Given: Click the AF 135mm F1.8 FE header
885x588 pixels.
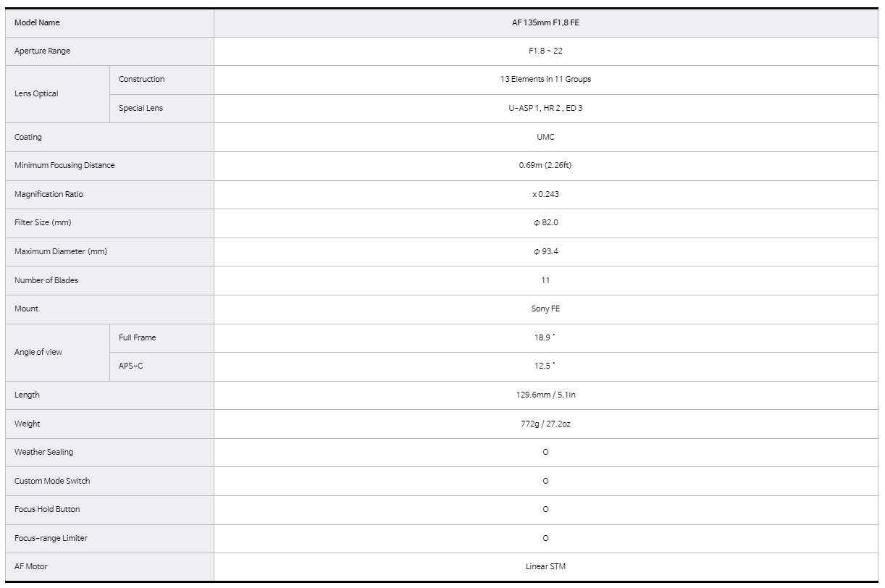Looking at the screenshot, I should pos(545,22).
